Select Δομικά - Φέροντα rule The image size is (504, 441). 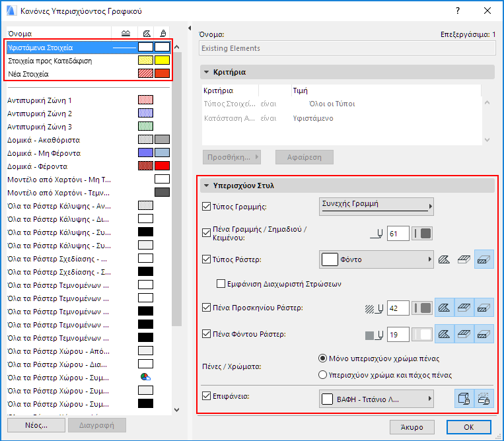tap(89, 166)
